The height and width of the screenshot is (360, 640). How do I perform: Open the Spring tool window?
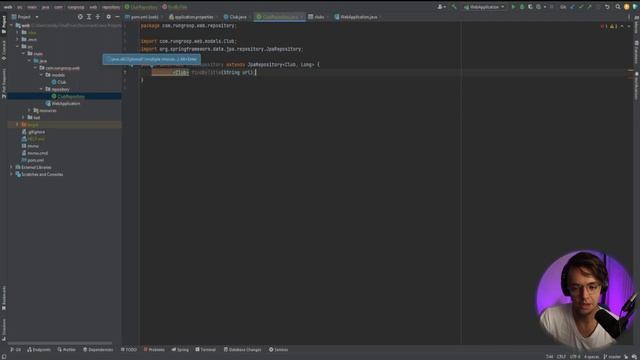pyautogui.click(x=180, y=350)
